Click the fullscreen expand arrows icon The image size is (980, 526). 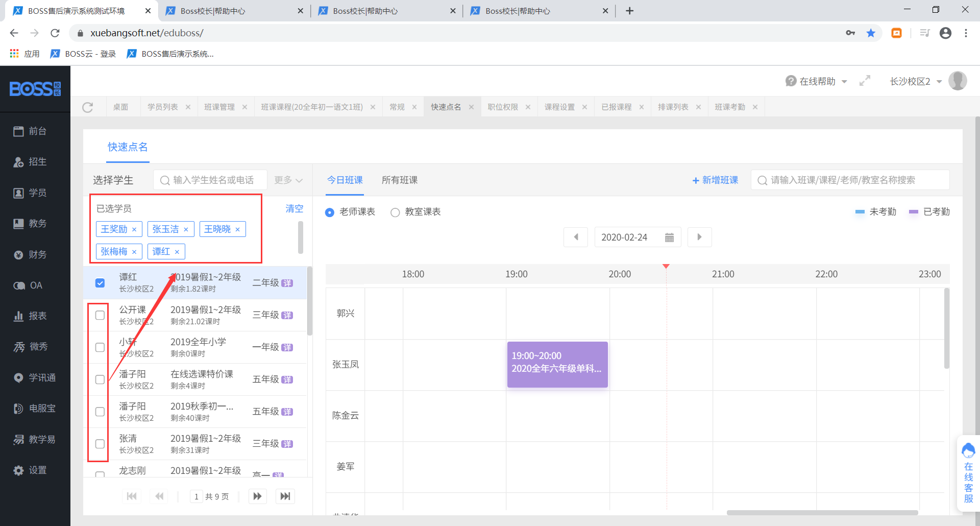coord(865,81)
